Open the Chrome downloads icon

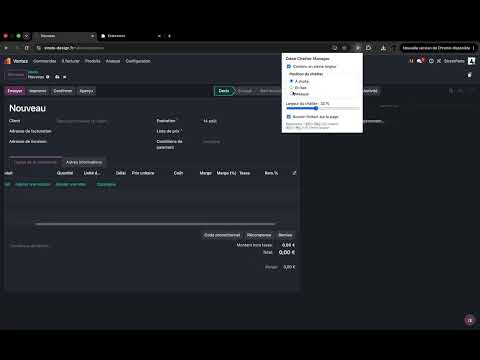point(383,48)
